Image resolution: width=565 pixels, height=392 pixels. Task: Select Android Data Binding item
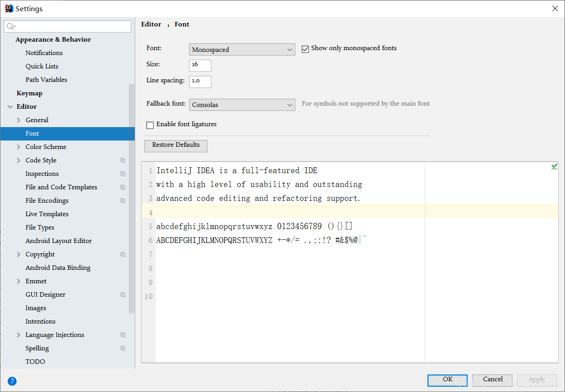pos(58,268)
